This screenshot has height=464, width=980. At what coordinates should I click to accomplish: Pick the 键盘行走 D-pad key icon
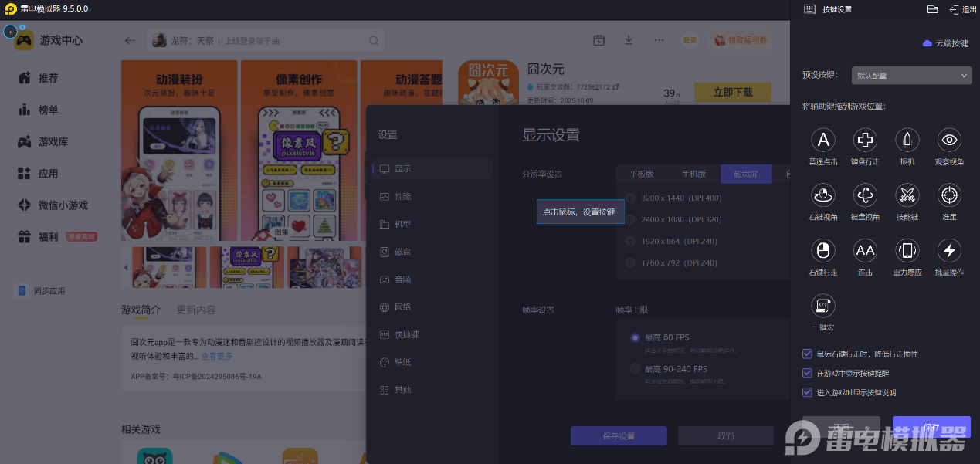(x=865, y=140)
